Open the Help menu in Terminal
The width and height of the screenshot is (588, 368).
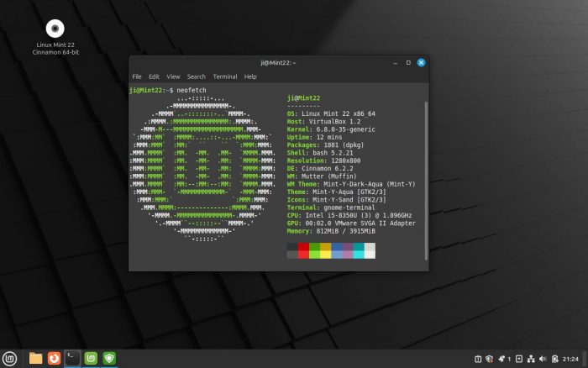[250, 76]
